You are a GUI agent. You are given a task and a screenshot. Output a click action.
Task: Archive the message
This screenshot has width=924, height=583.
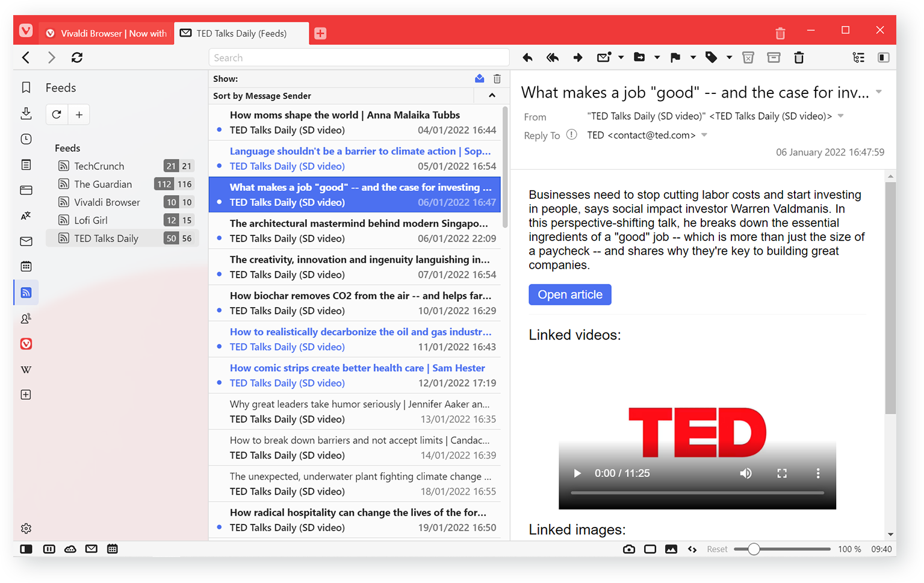click(774, 58)
